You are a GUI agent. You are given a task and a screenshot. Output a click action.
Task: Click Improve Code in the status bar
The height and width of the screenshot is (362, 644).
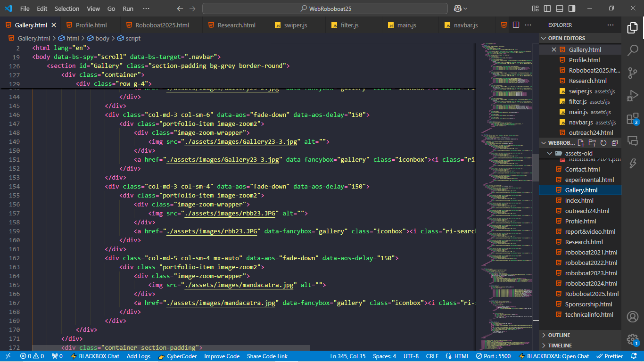tap(222, 356)
